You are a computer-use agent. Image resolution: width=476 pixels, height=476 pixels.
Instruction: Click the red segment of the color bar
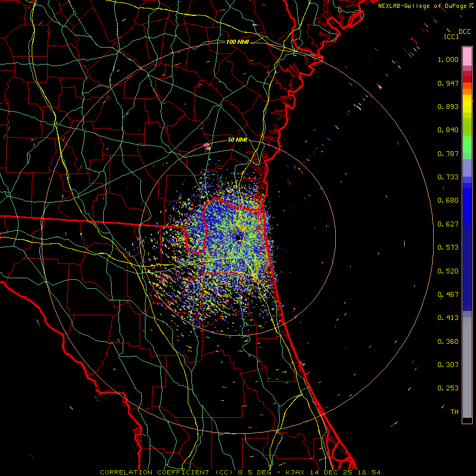click(467, 79)
